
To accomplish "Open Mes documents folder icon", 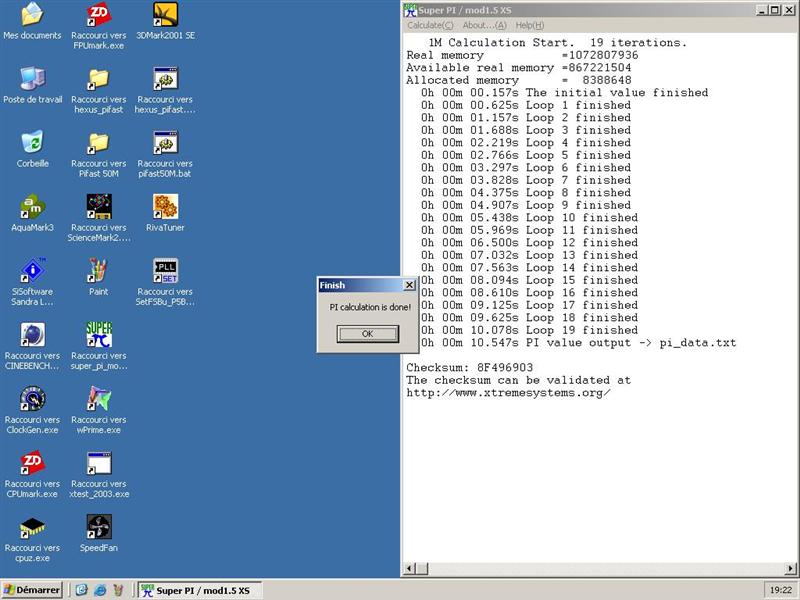I will [33, 14].
